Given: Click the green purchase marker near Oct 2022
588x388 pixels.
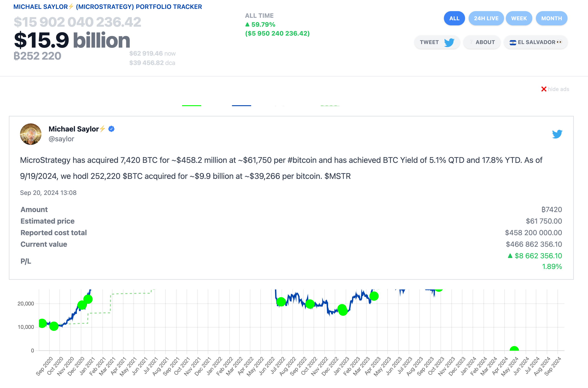Looking at the screenshot, I should click(310, 304).
